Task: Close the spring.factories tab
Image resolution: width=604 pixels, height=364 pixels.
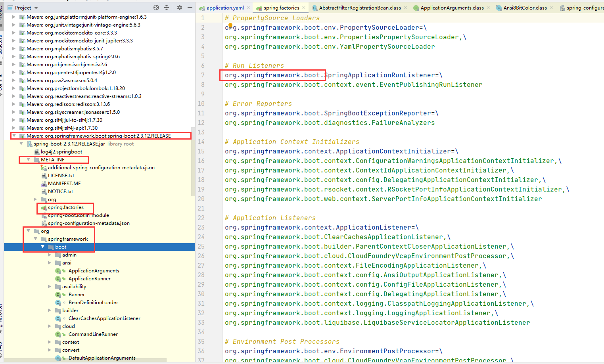Action: tap(304, 8)
